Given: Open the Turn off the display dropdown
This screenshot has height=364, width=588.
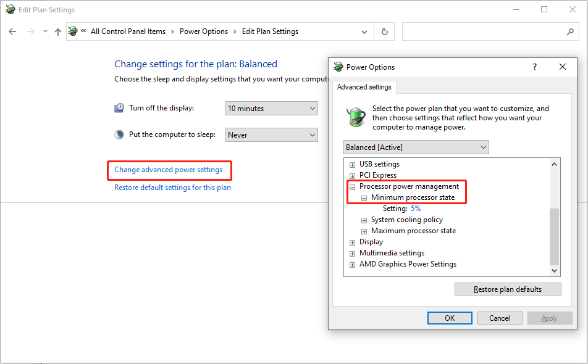Looking at the screenshot, I should (x=272, y=108).
